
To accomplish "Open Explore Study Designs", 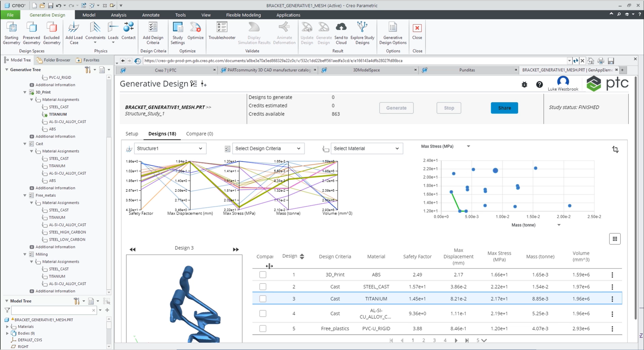I will pyautogui.click(x=362, y=33).
